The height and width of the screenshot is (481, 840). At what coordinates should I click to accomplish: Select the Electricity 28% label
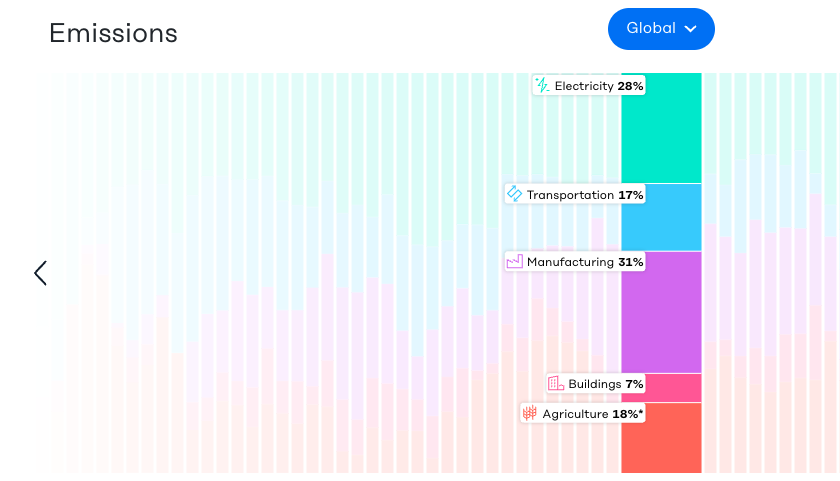click(x=598, y=86)
